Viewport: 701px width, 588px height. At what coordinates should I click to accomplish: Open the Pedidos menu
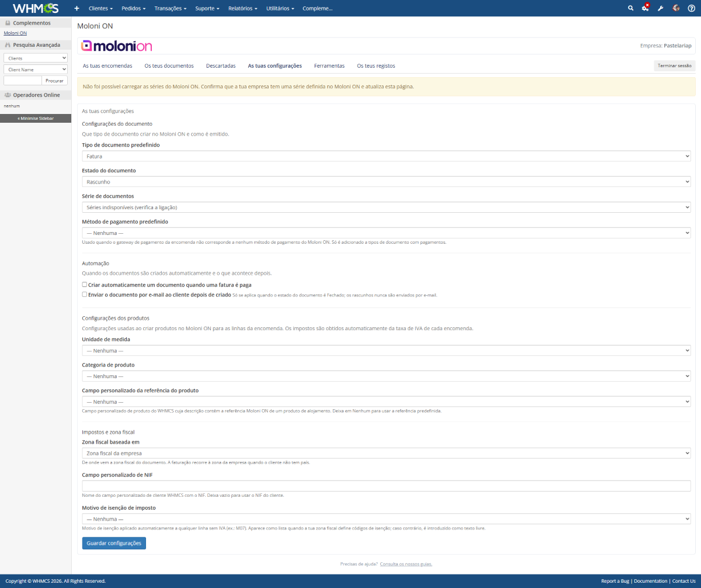(x=134, y=8)
